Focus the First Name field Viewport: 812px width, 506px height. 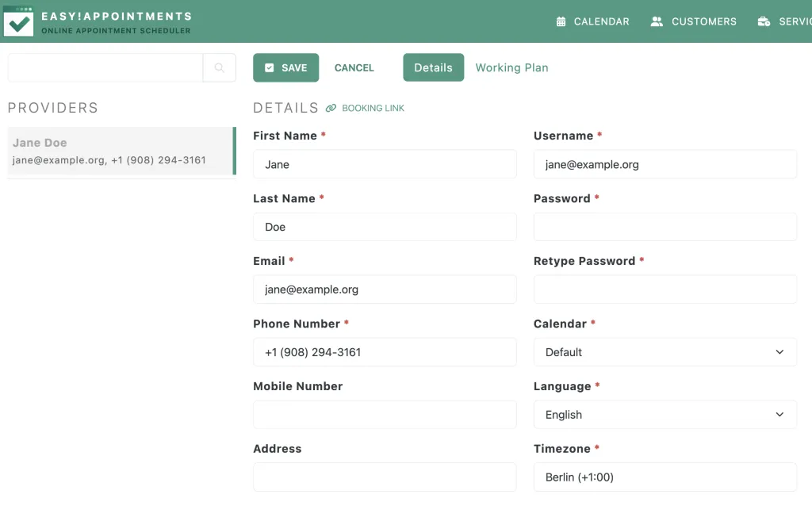click(385, 164)
